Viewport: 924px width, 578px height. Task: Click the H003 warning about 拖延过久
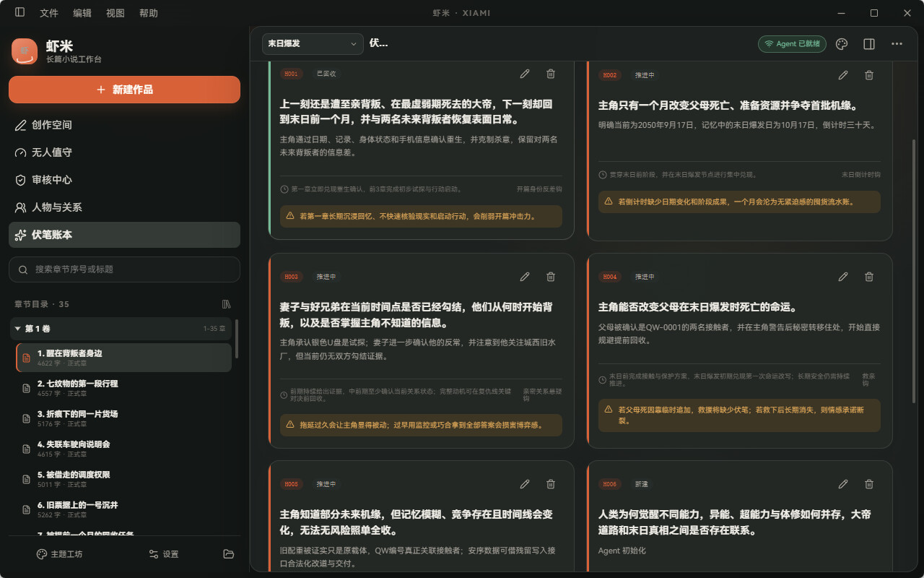tap(421, 425)
